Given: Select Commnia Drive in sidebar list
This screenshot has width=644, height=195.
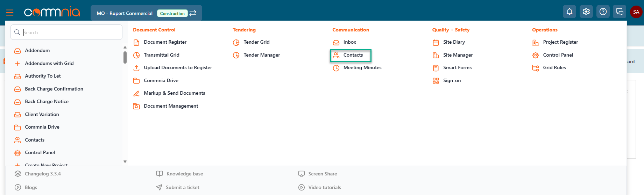Looking at the screenshot, I should pyautogui.click(x=42, y=127).
